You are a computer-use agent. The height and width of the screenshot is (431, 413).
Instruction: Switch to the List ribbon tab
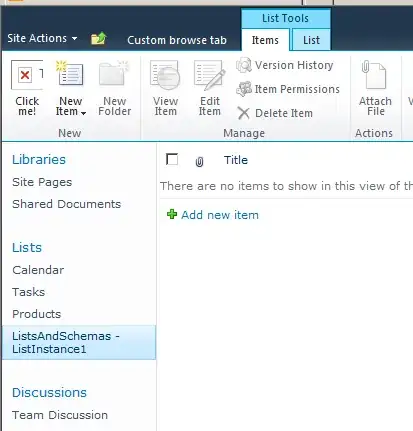click(311, 40)
